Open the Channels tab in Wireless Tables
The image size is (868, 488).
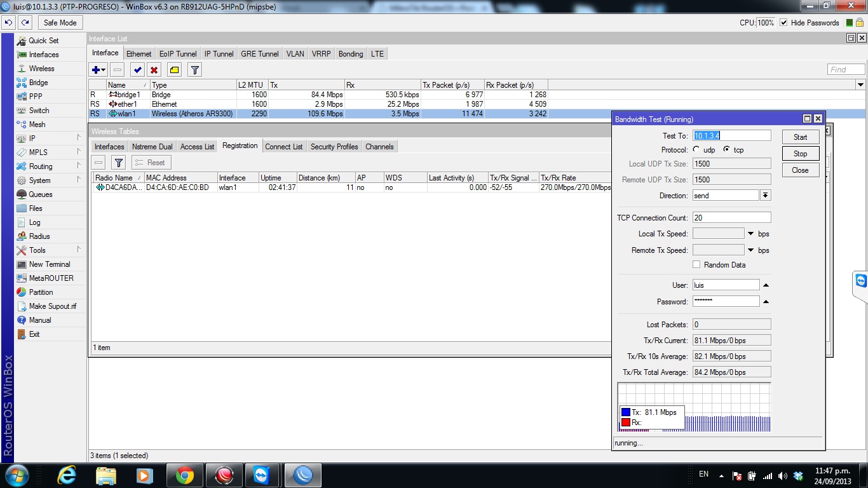[379, 147]
